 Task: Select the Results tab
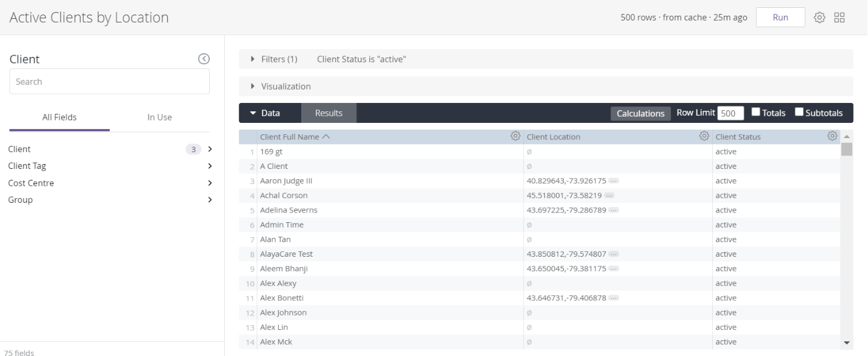[x=329, y=113]
